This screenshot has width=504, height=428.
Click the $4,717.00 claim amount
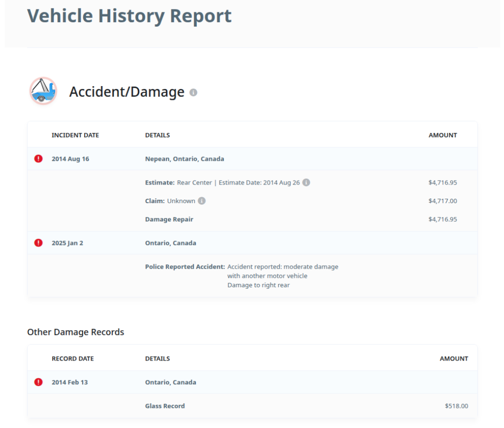coord(442,201)
